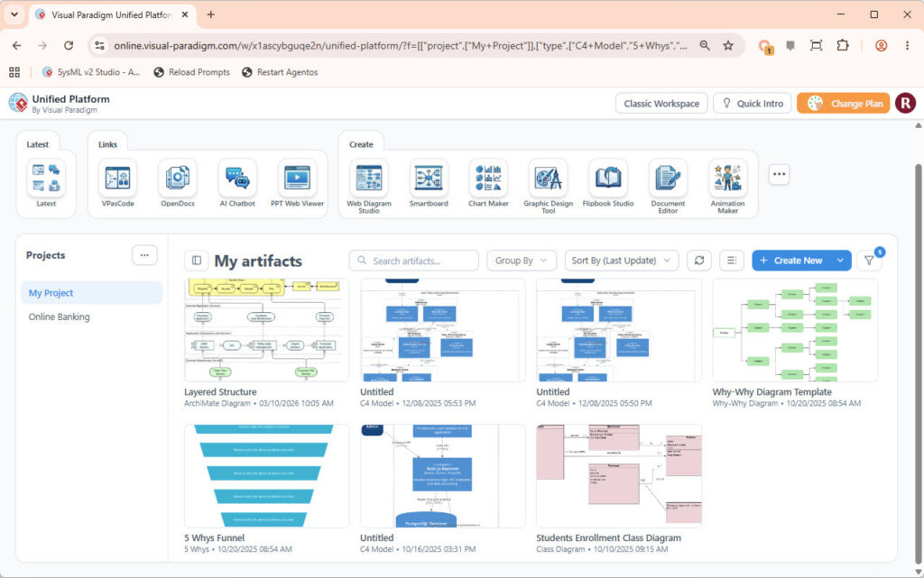924x578 pixels.
Task: Click the Layered Structure title text
Action: coord(220,391)
